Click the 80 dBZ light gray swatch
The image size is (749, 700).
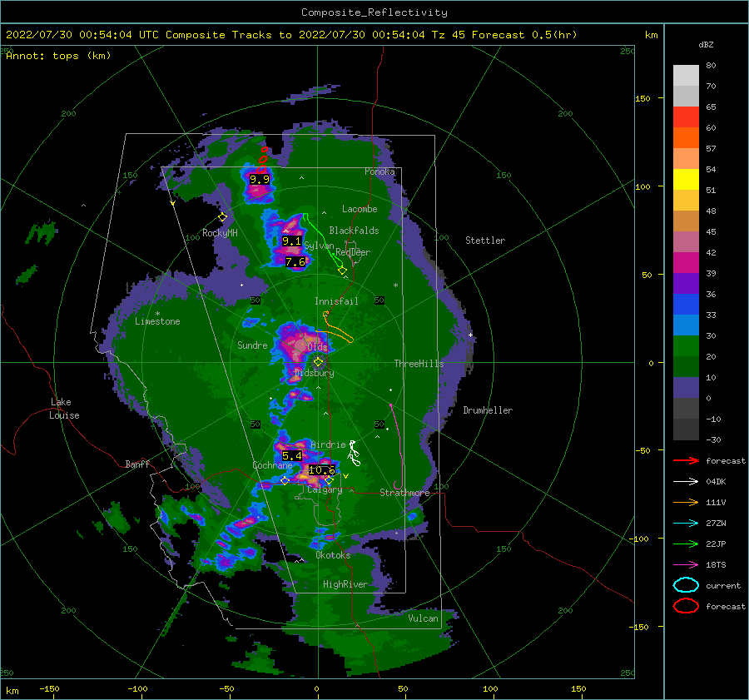686,75
